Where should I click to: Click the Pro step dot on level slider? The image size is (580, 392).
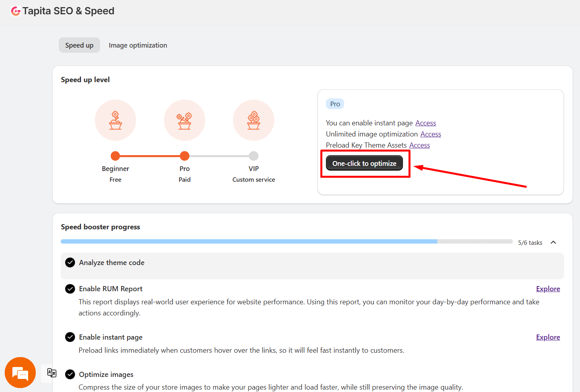tap(185, 156)
